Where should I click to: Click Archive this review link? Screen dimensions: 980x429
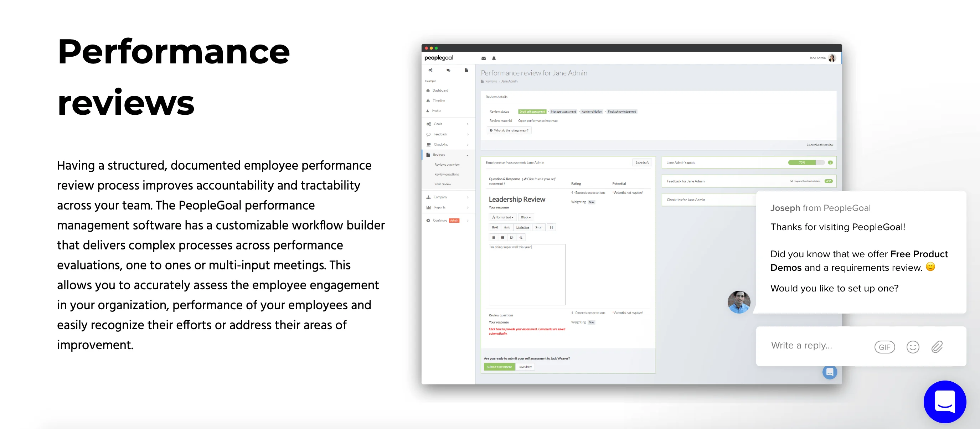(820, 145)
